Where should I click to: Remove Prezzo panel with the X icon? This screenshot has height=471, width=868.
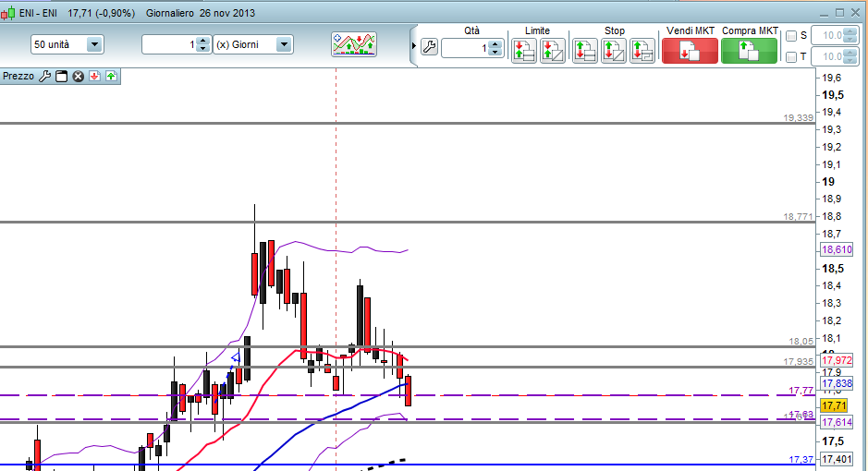click(x=78, y=77)
